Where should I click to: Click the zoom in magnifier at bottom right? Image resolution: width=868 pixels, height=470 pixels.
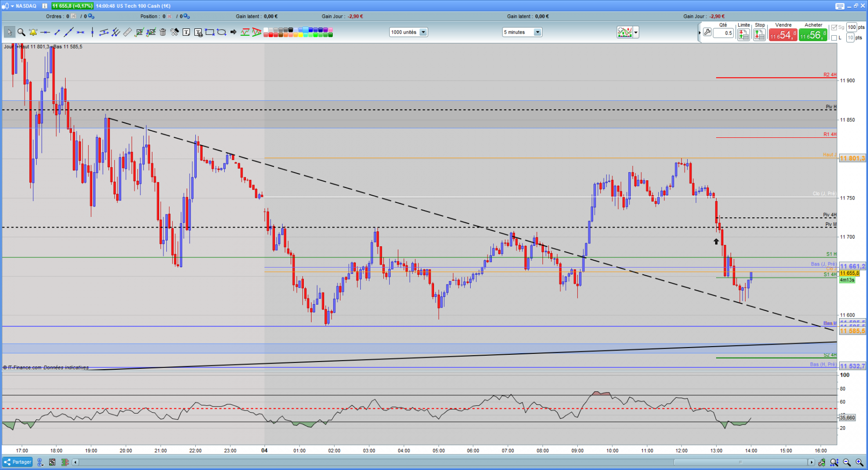pos(859,462)
